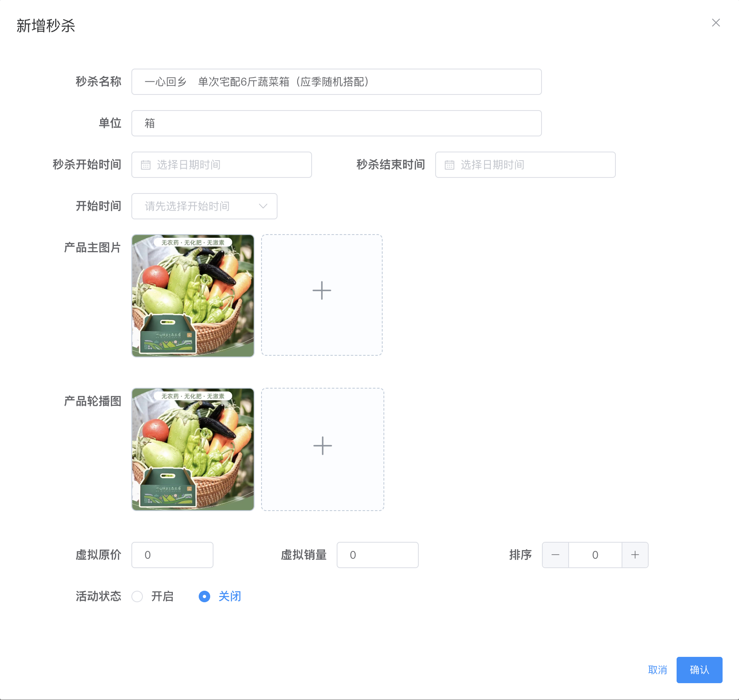Click the plus icon to upload a 产品主图片

(322, 290)
